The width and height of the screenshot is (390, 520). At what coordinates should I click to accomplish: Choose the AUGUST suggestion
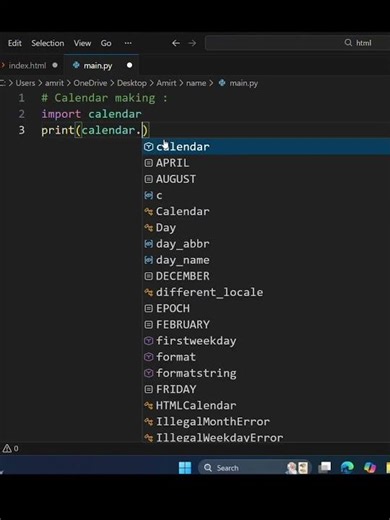click(266, 179)
